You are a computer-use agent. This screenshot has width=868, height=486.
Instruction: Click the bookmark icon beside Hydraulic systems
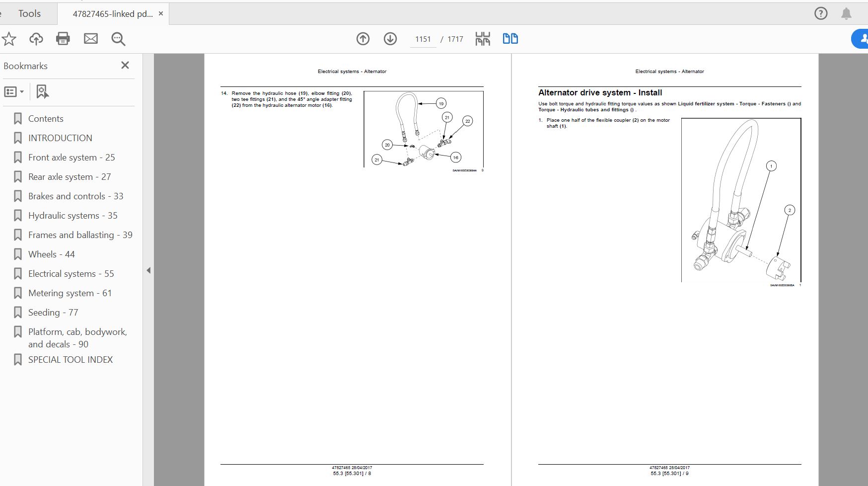tap(18, 215)
